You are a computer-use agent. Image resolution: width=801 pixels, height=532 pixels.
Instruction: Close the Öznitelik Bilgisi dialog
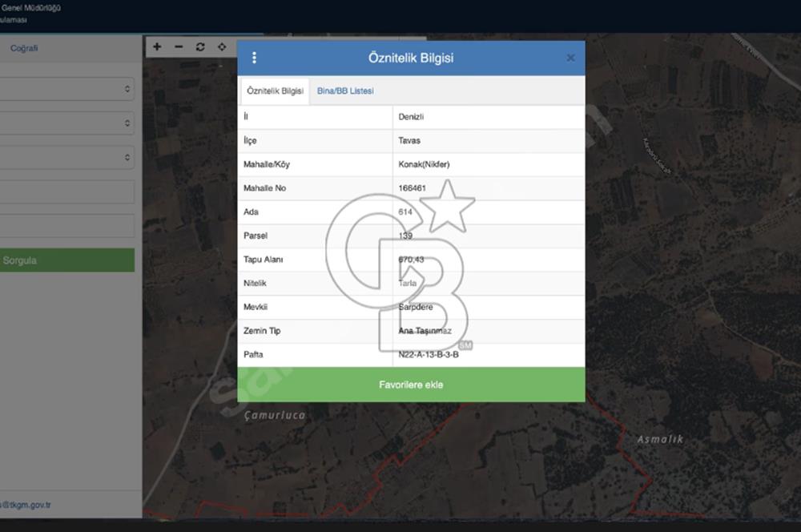(x=570, y=58)
